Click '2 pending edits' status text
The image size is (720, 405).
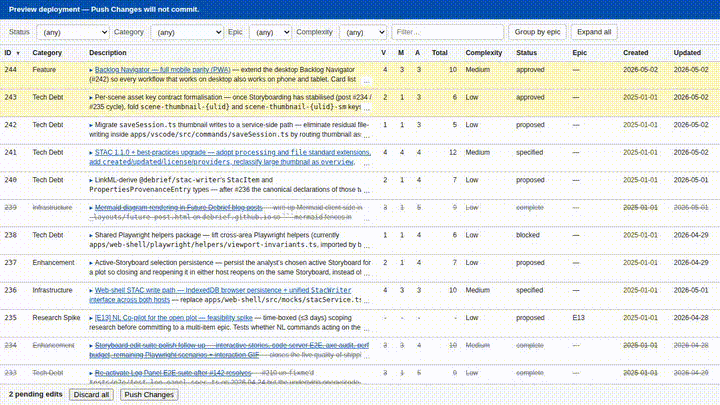click(x=36, y=394)
